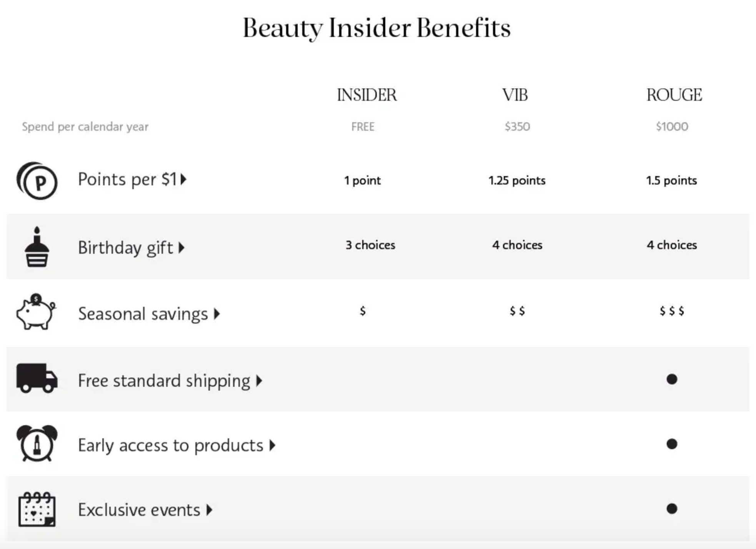The height and width of the screenshot is (549, 756).
Task: Select the VIB tier heading
Action: pyautogui.click(x=515, y=95)
